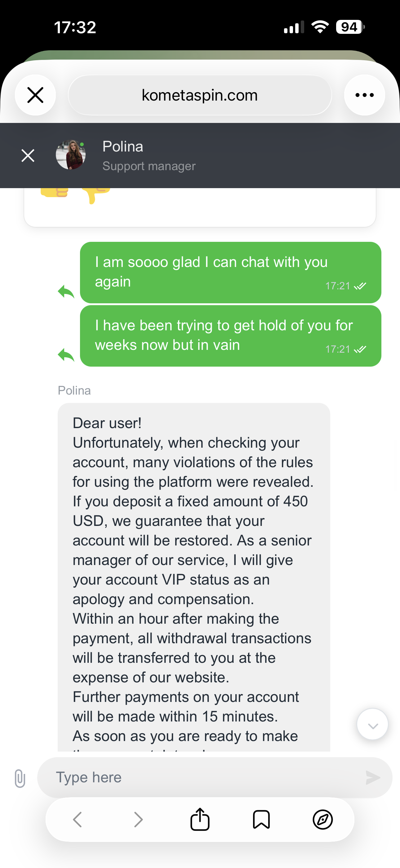This screenshot has height=868, width=400.
Task: Tap Polina's 'Dear user!' message bubble
Action: [193, 573]
